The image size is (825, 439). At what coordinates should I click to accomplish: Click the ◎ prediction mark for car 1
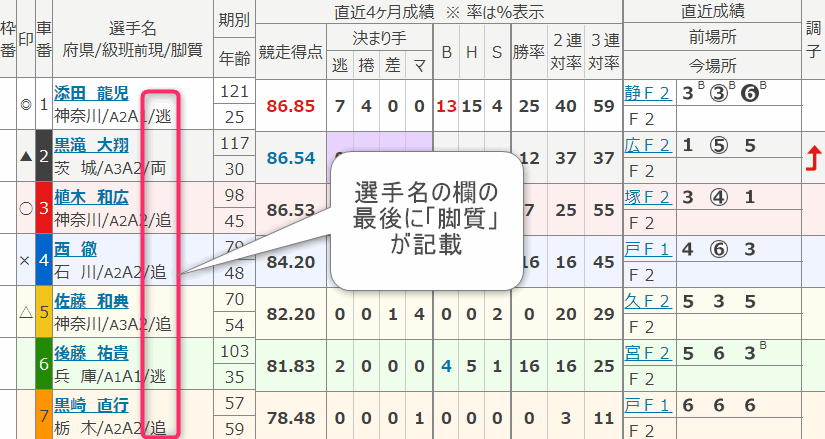tap(26, 104)
